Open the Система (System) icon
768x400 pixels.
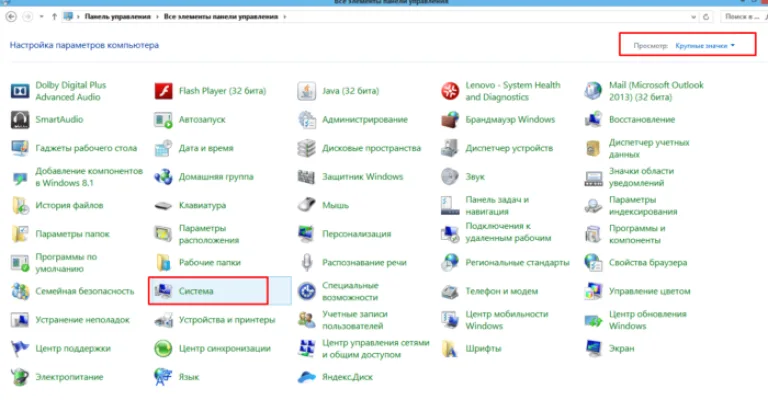(x=163, y=291)
